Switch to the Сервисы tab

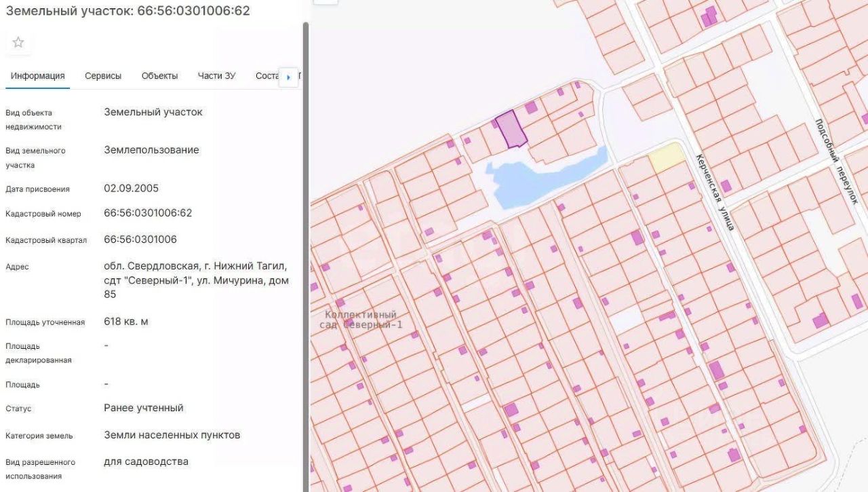pyautogui.click(x=103, y=76)
